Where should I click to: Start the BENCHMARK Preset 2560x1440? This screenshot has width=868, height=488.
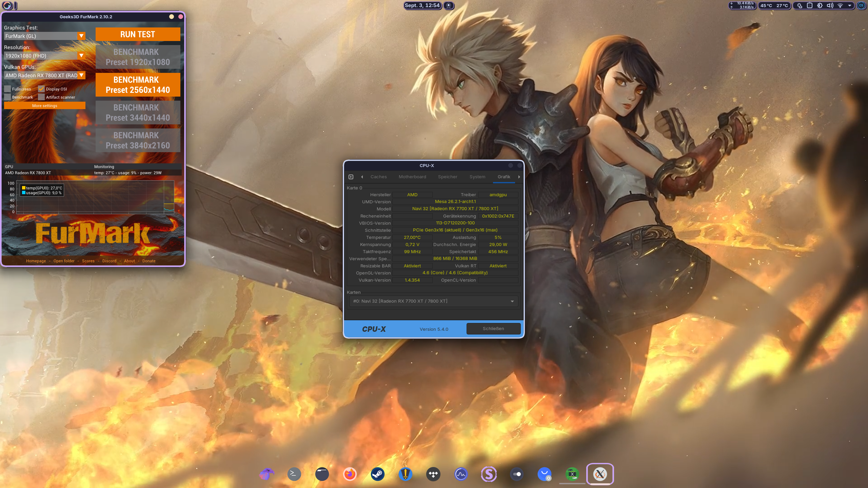138,85
